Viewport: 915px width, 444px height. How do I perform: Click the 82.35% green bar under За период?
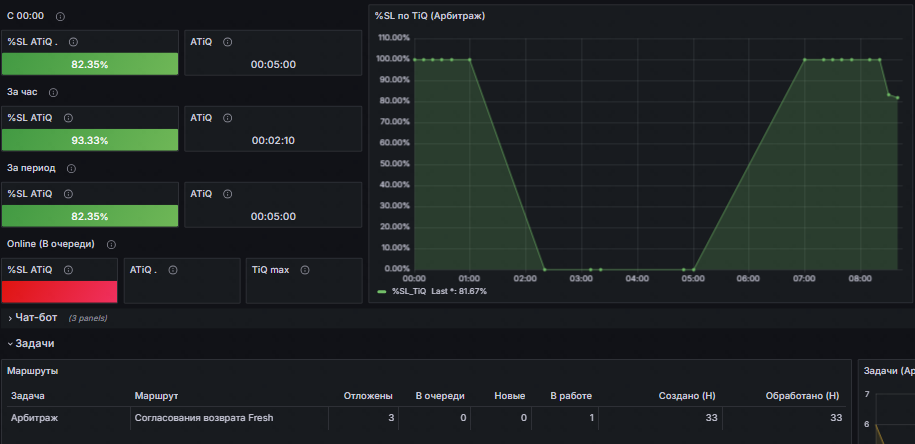coord(90,216)
